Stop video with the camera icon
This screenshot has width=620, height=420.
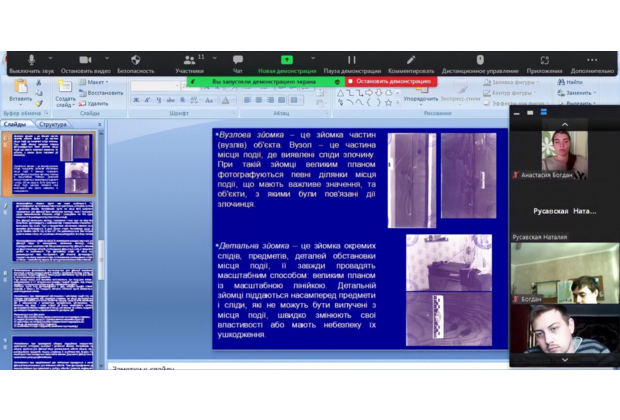[x=85, y=60]
